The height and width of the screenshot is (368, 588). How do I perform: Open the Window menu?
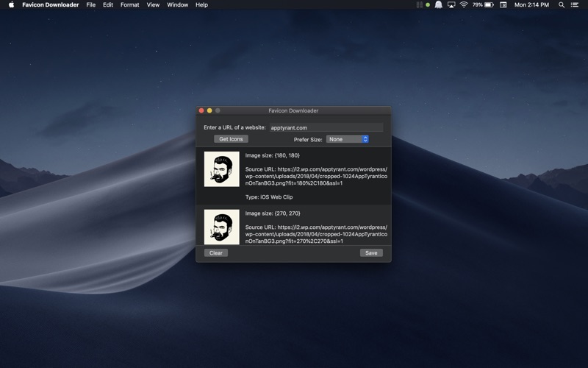(x=177, y=5)
